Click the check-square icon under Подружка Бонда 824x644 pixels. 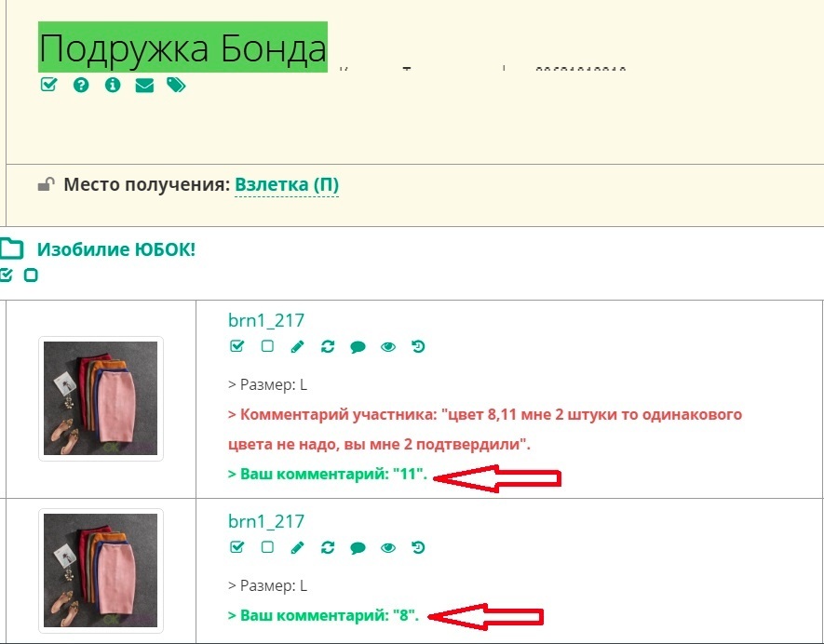[x=48, y=85]
